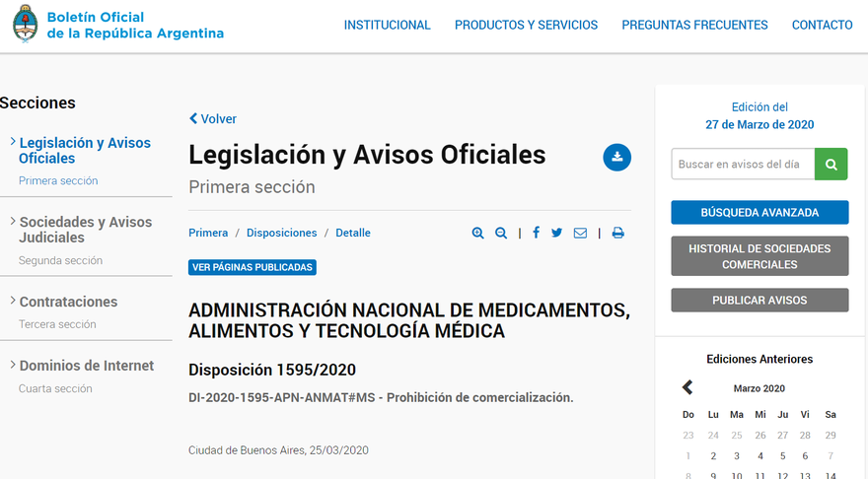Select day 2 in March 2020 calendar

pyautogui.click(x=713, y=455)
